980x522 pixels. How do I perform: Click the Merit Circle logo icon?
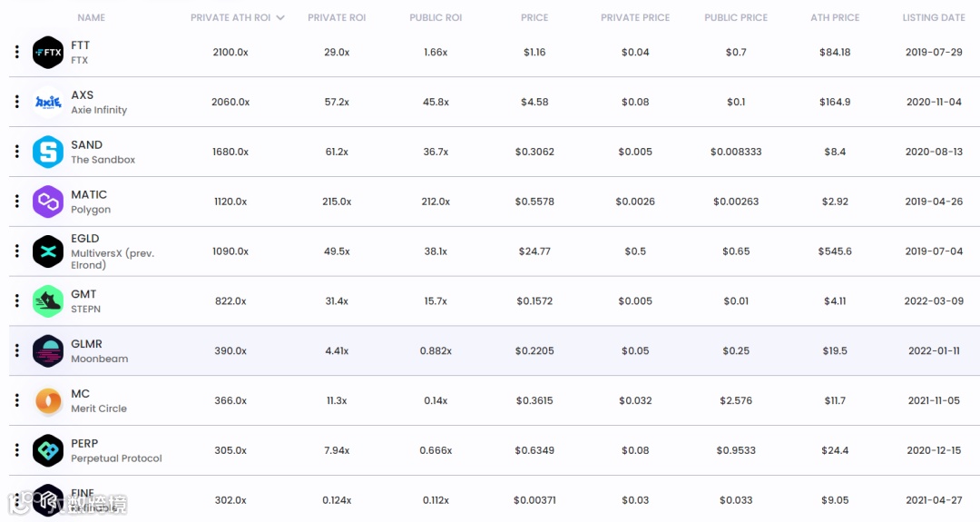coord(48,400)
